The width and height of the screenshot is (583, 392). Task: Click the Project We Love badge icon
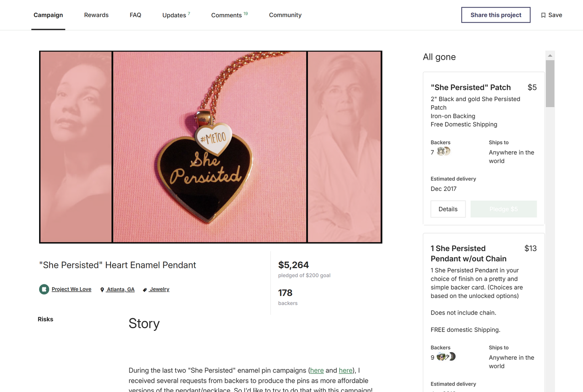pyautogui.click(x=44, y=289)
